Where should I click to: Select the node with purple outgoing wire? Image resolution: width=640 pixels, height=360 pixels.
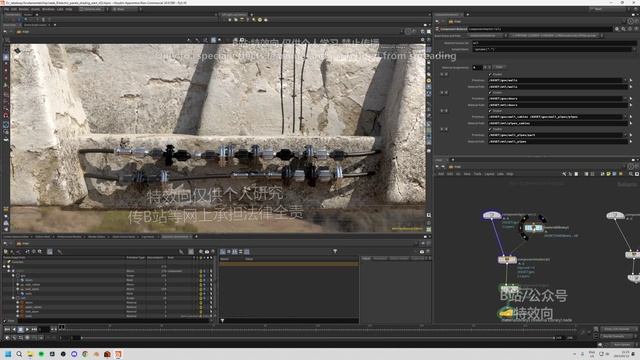click(491, 215)
